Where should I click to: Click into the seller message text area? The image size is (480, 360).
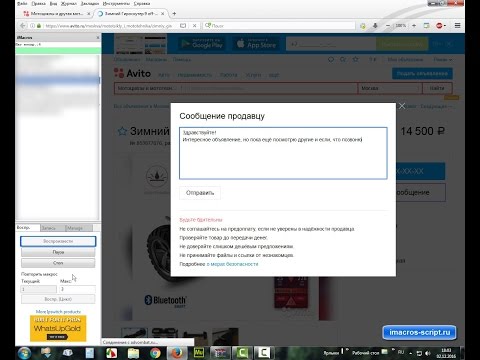[x=283, y=153]
